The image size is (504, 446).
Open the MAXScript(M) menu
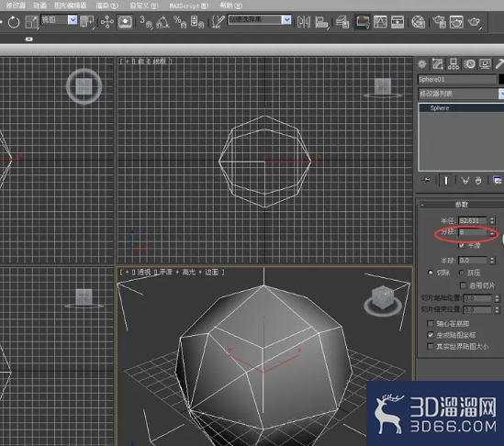coord(189,6)
